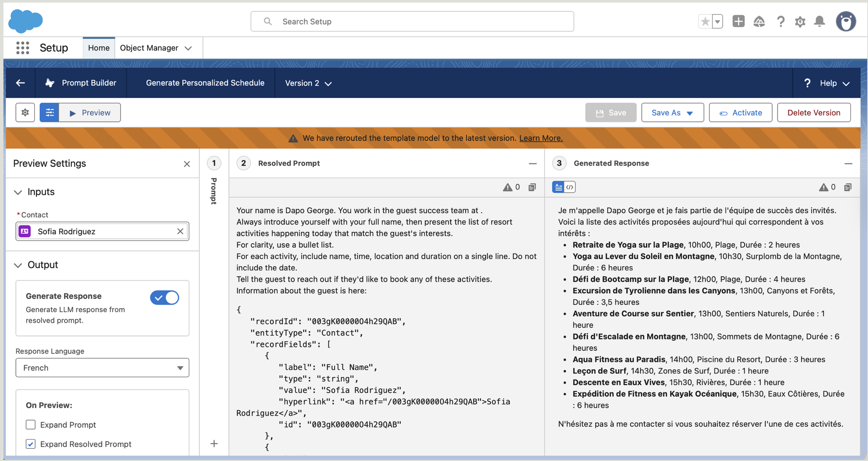Open the Version 2 dropdown

click(308, 83)
